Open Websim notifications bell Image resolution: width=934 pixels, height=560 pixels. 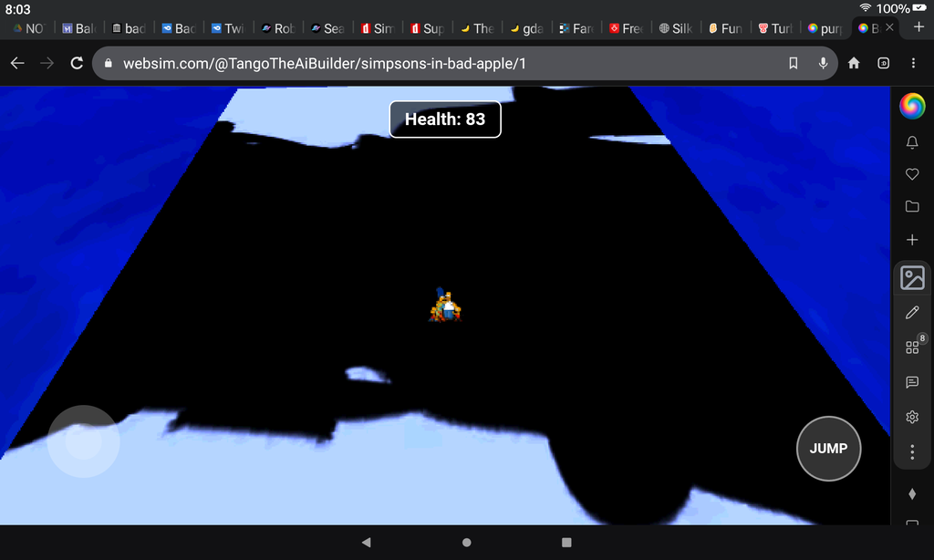coord(912,142)
